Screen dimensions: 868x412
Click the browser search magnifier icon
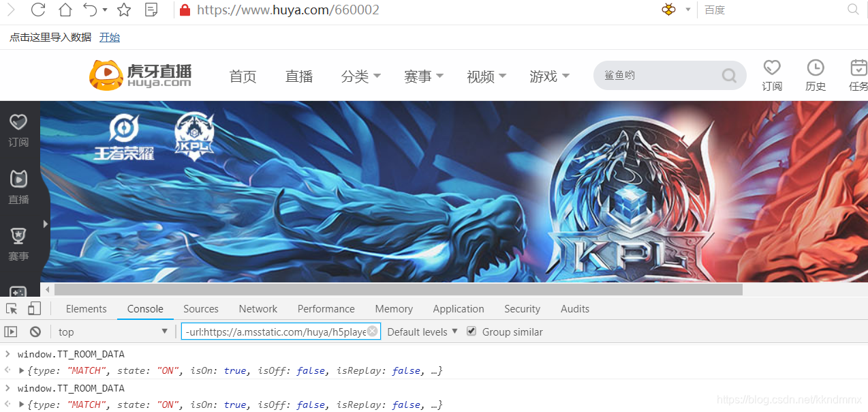854,10
